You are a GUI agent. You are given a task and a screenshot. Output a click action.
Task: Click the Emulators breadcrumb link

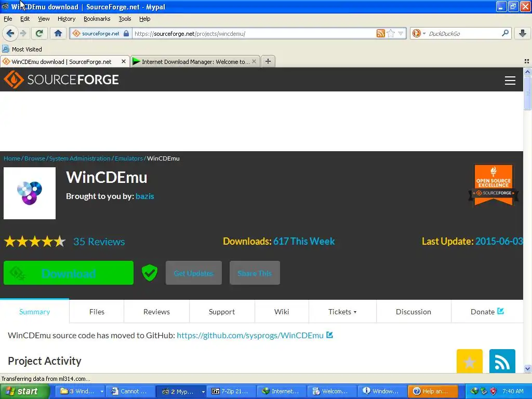129,158
